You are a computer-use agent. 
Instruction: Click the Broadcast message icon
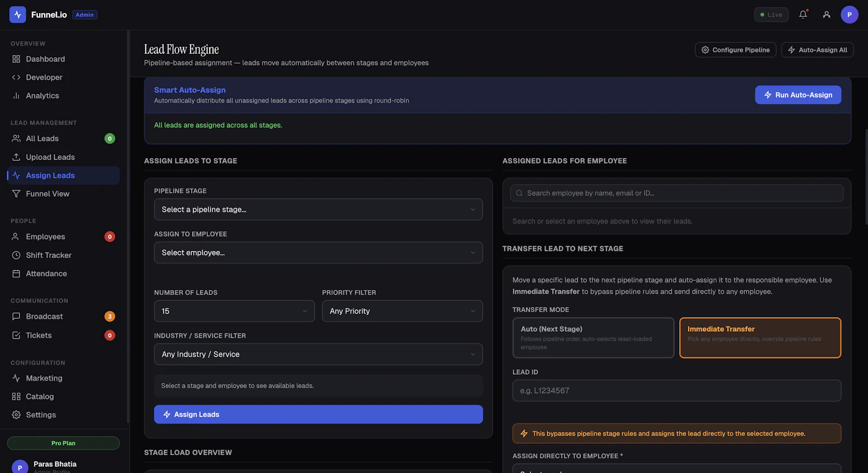[16, 317]
